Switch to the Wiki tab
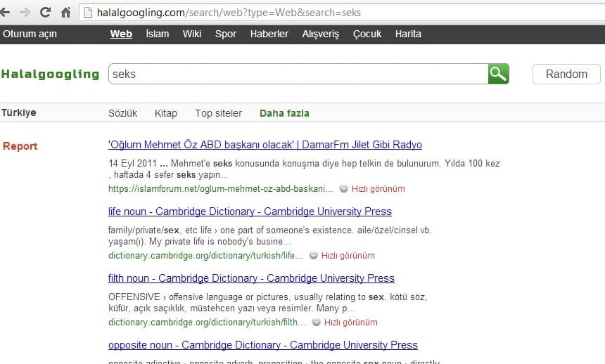Screen dimensions: 605x364 (192, 34)
